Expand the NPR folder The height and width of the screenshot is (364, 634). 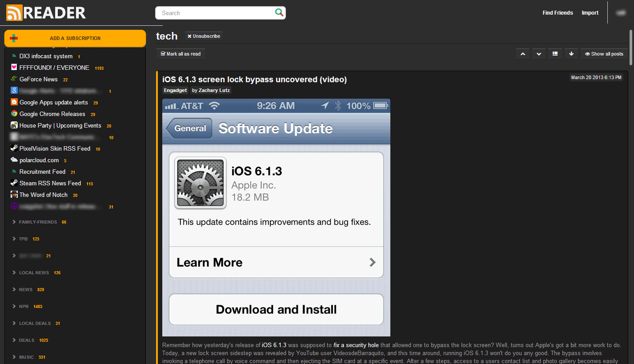pyautogui.click(x=14, y=306)
